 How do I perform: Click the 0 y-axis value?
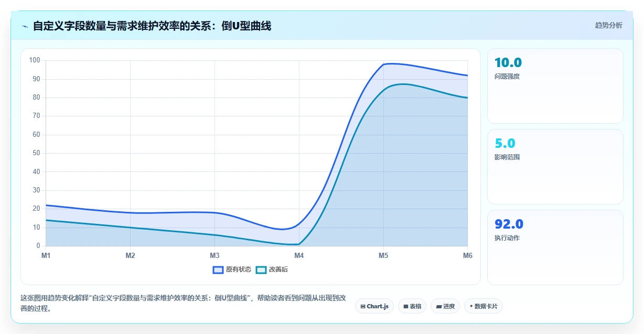(38, 246)
